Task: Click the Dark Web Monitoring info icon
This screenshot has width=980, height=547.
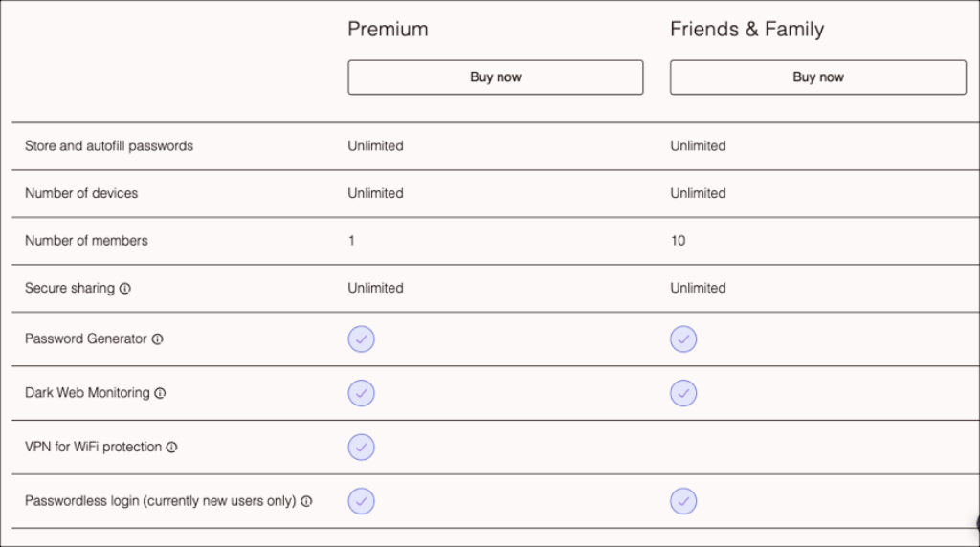Action: [x=161, y=393]
